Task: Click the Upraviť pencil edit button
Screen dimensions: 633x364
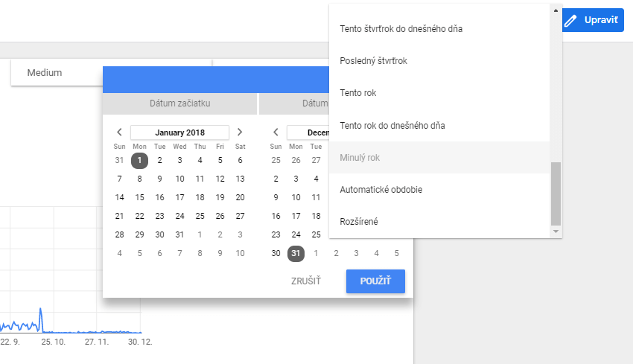Action: (593, 20)
